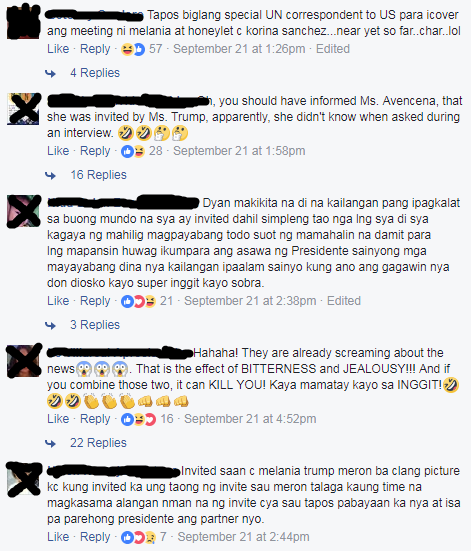Click reaction icons beside the 28 count
471x551 pixels.
(x=133, y=151)
